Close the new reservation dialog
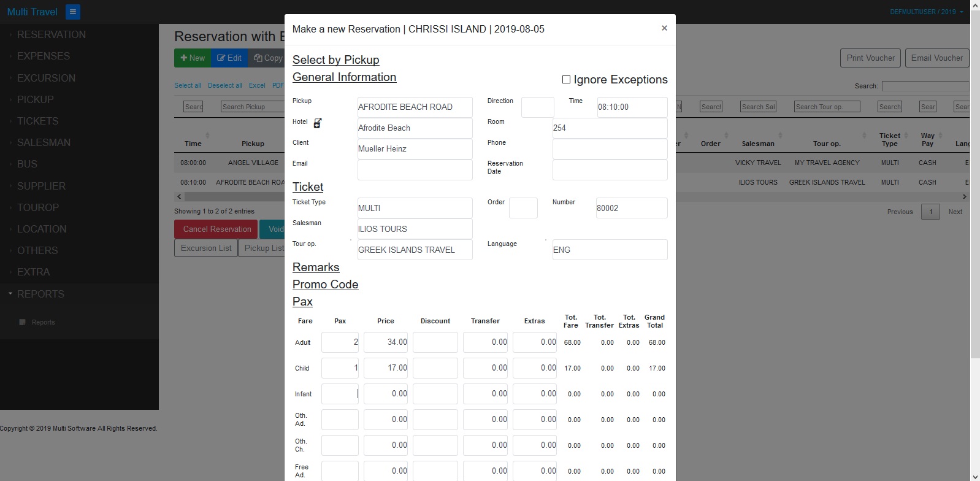This screenshot has width=980, height=481. pos(664,28)
